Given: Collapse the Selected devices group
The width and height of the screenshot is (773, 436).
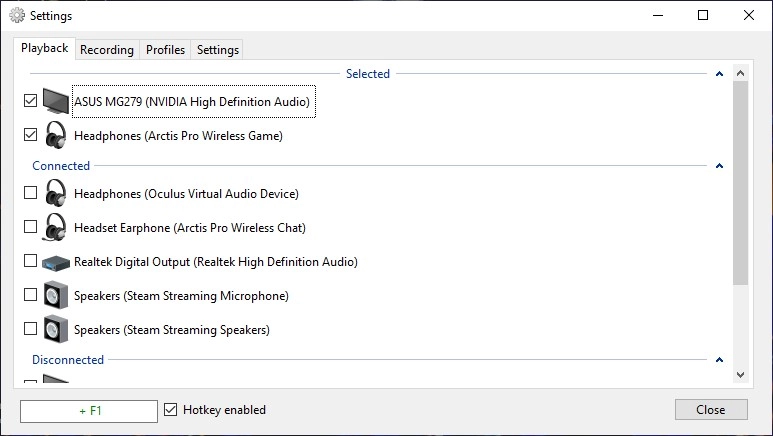Looking at the screenshot, I should tap(719, 74).
